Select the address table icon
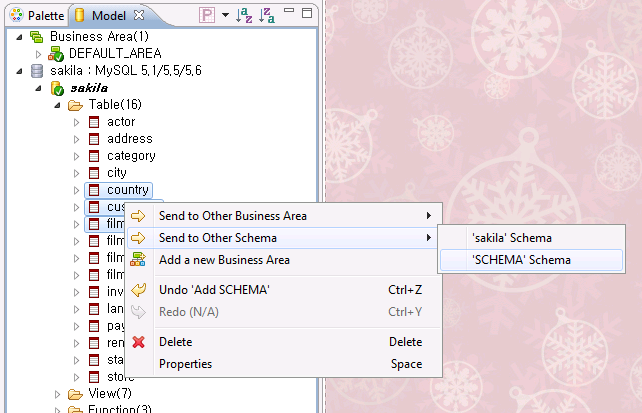This screenshot has width=642, height=413. click(94, 139)
